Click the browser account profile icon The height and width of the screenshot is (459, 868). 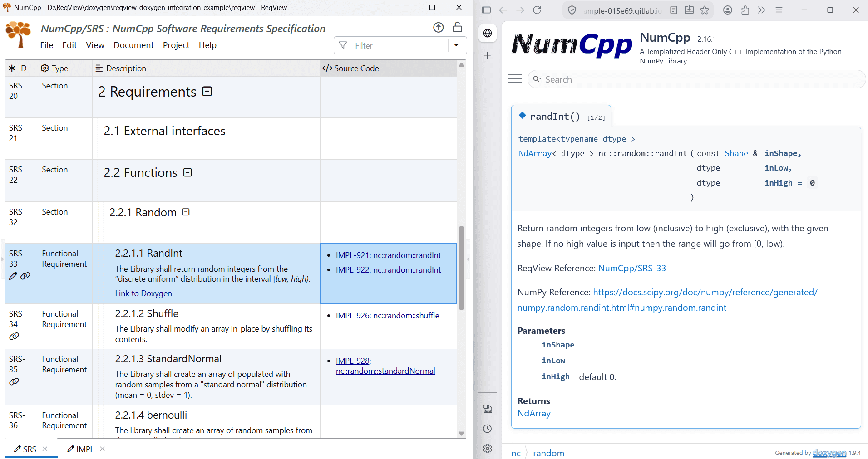click(x=728, y=10)
